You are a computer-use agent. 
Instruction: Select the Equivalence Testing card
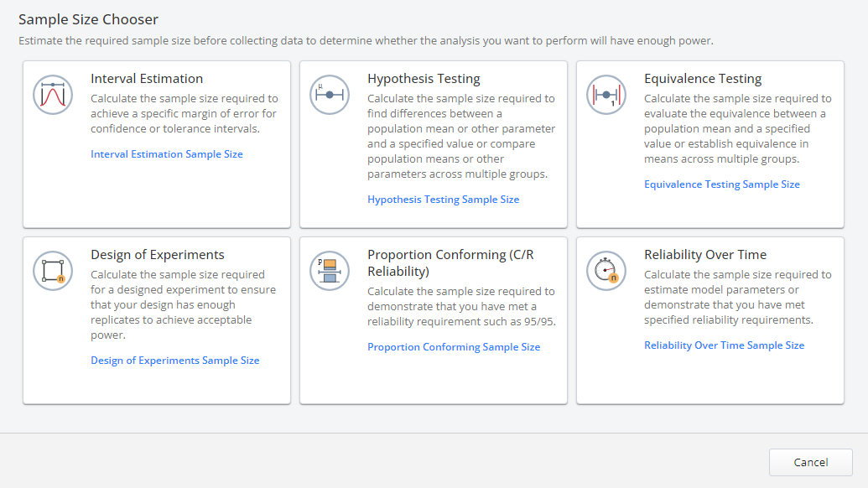point(709,143)
